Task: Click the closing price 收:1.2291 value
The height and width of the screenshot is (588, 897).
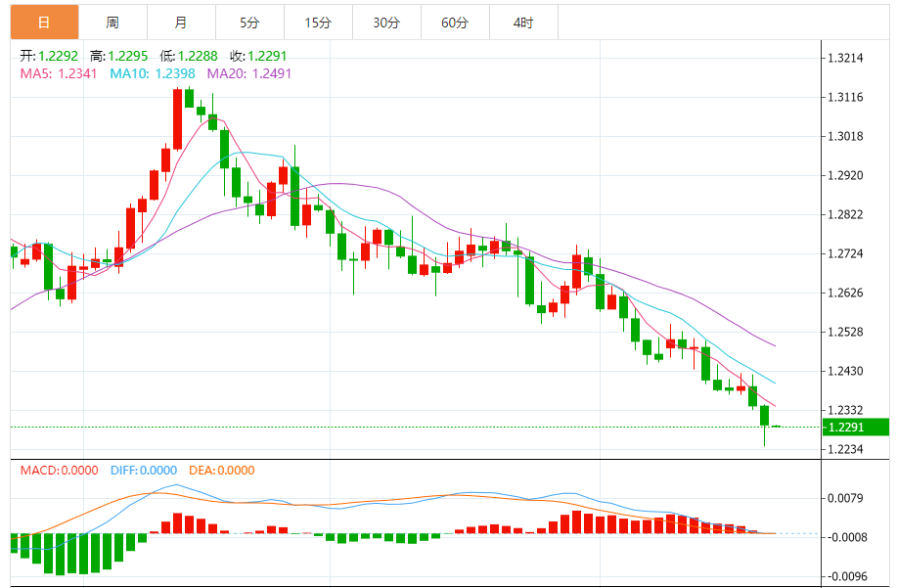Action: pyautogui.click(x=258, y=56)
